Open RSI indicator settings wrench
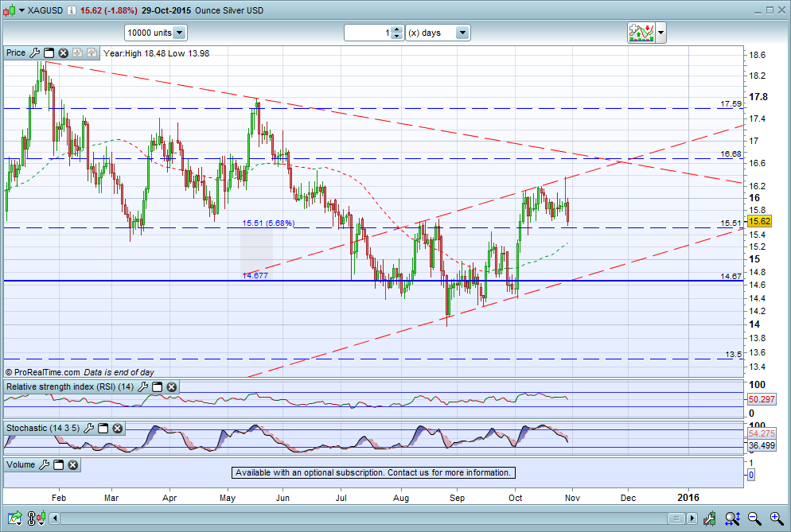Image resolution: width=791 pixels, height=532 pixels. [142, 386]
